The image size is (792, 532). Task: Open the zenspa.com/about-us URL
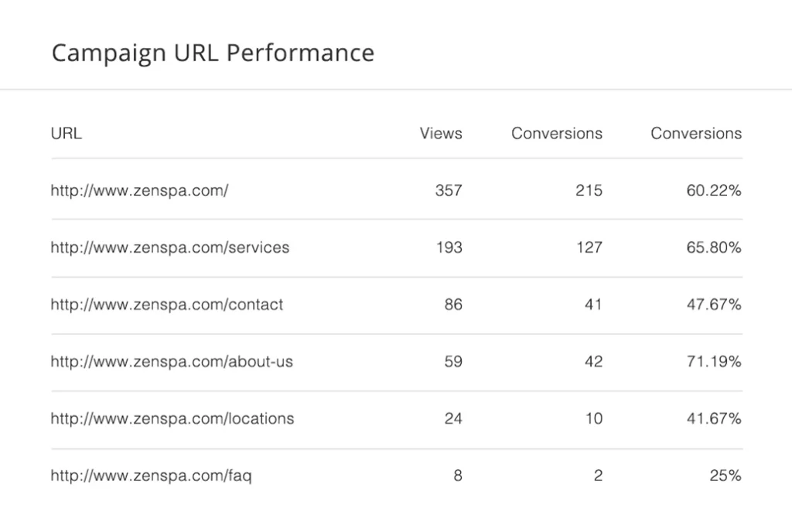pyautogui.click(x=172, y=362)
